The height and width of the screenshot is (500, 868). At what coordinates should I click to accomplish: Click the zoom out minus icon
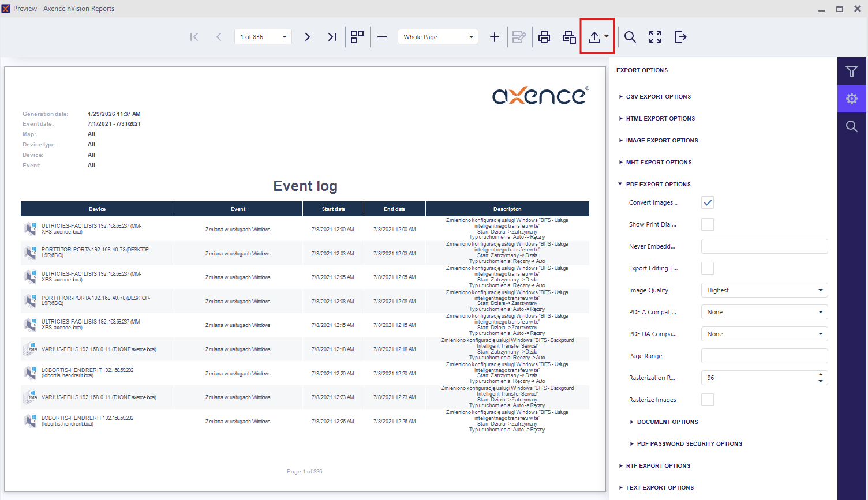pos(382,37)
